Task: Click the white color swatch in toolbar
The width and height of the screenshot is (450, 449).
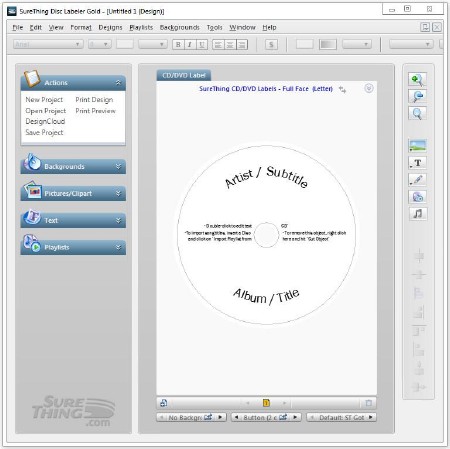Action: coord(304,44)
